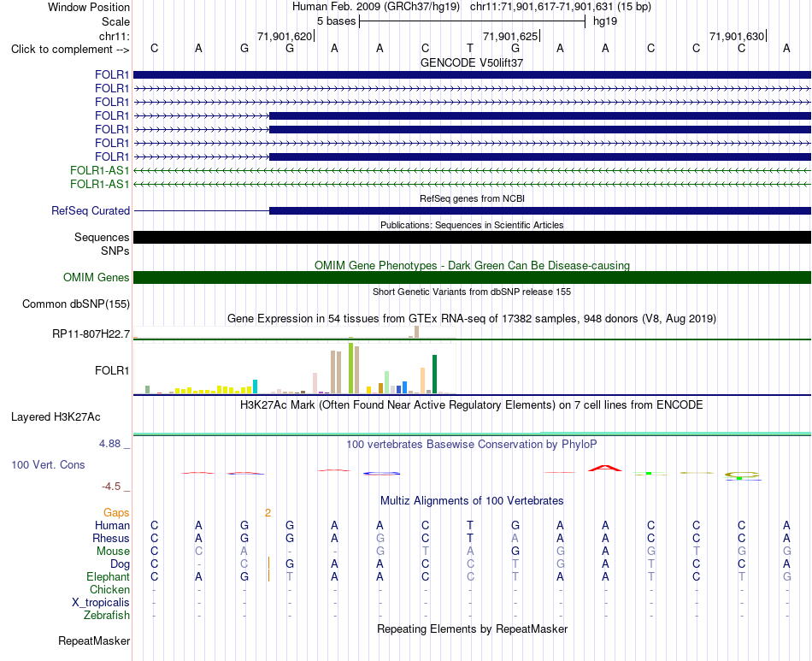
Task: Open the GTEx Gene Expression track title
Action: pos(472,319)
